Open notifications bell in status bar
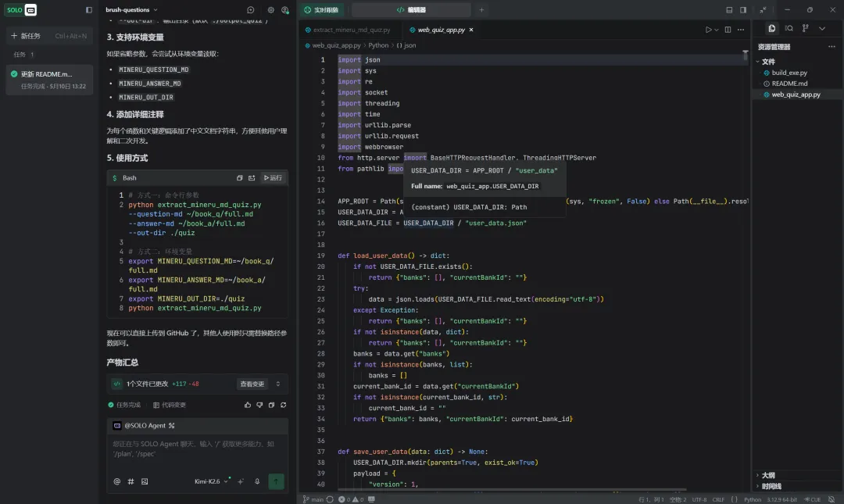 pyautogui.click(x=831, y=499)
